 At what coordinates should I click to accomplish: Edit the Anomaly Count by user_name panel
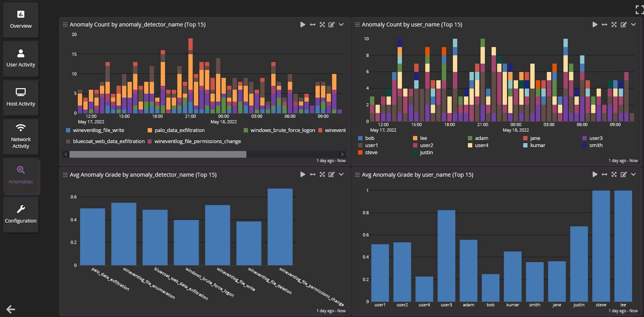[x=623, y=25]
